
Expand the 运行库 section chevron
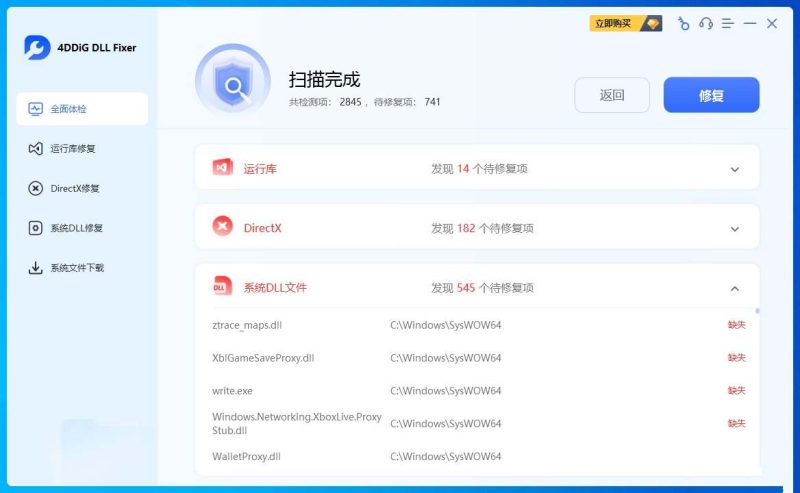tap(735, 169)
